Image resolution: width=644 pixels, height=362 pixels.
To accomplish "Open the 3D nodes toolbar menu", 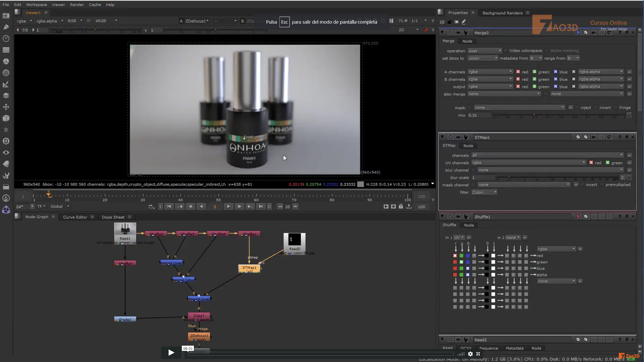I will click(x=6, y=118).
